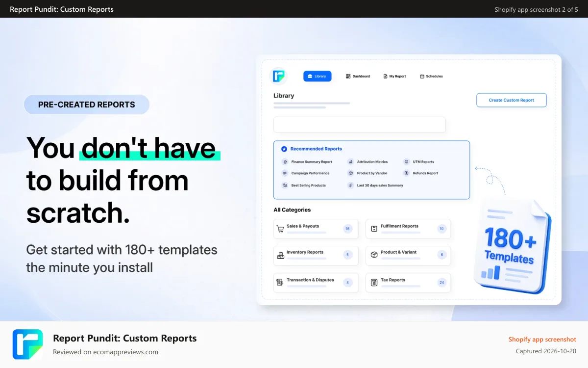Click the Last 30 days sales icon

pyautogui.click(x=350, y=185)
